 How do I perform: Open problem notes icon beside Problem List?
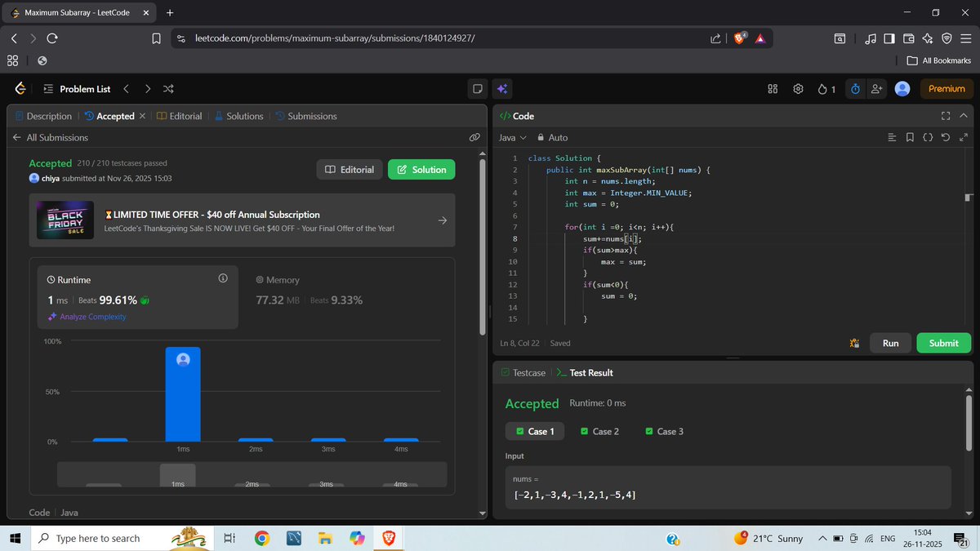(x=478, y=88)
